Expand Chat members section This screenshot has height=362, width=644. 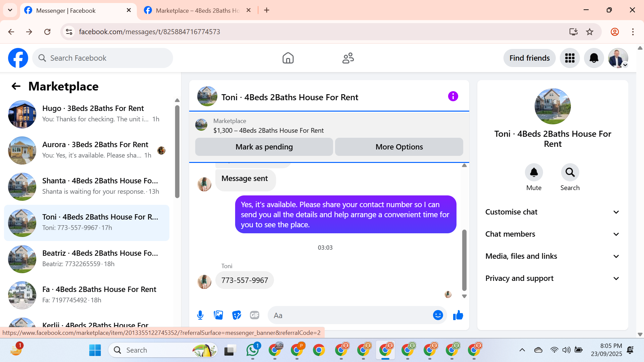tap(552, 234)
